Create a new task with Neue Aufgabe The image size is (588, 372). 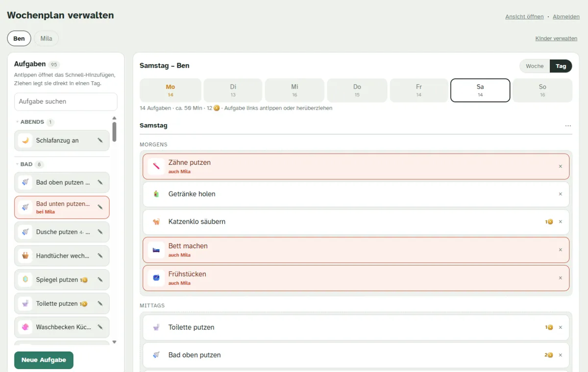click(44, 360)
